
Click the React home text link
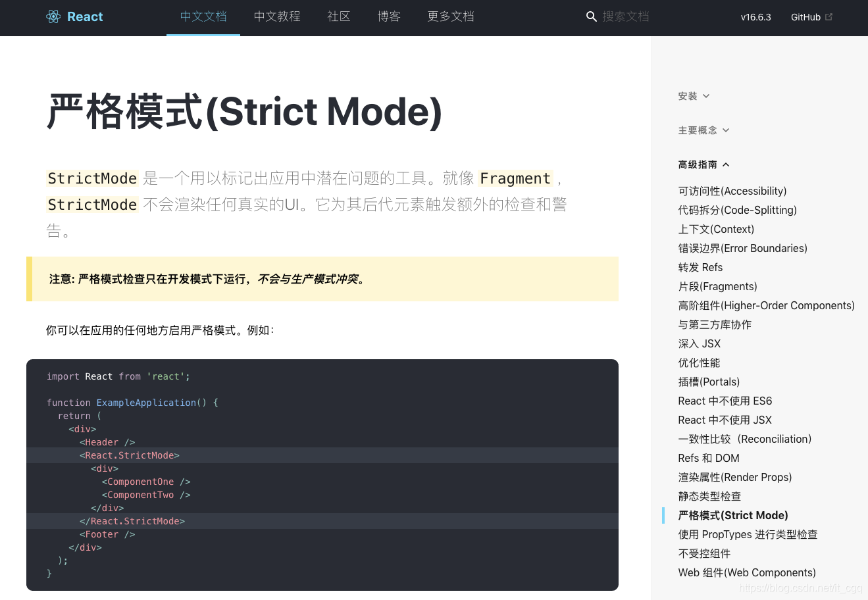point(85,17)
